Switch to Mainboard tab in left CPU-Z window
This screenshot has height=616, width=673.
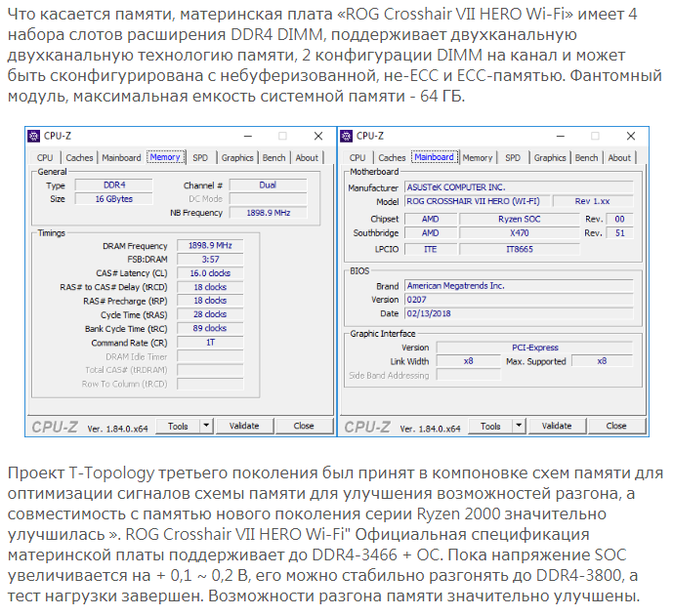[x=121, y=158]
